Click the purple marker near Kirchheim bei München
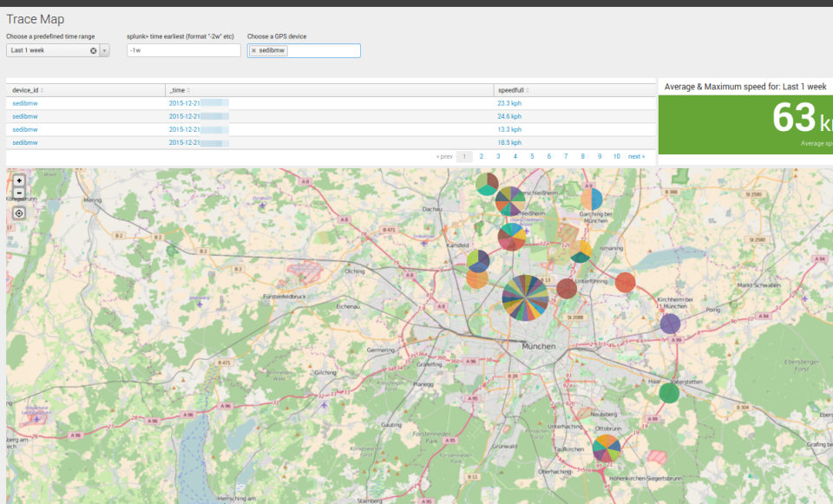Viewport: 833px width, 504px height. 671,324
